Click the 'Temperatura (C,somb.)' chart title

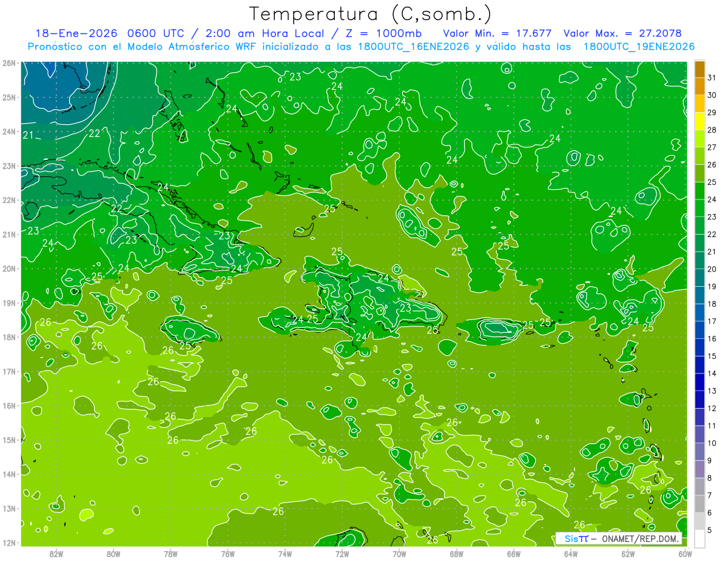coord(371,14)
